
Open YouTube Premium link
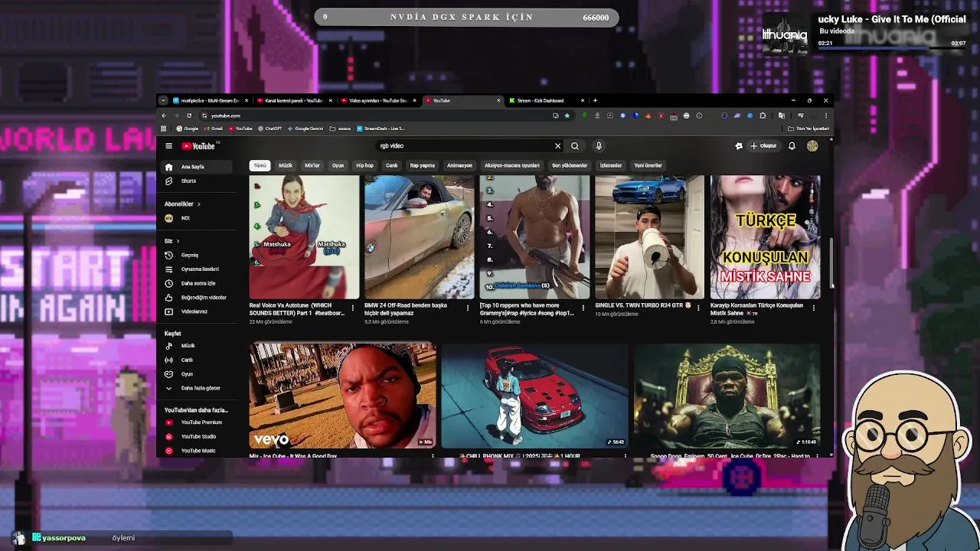pos(195,422)
